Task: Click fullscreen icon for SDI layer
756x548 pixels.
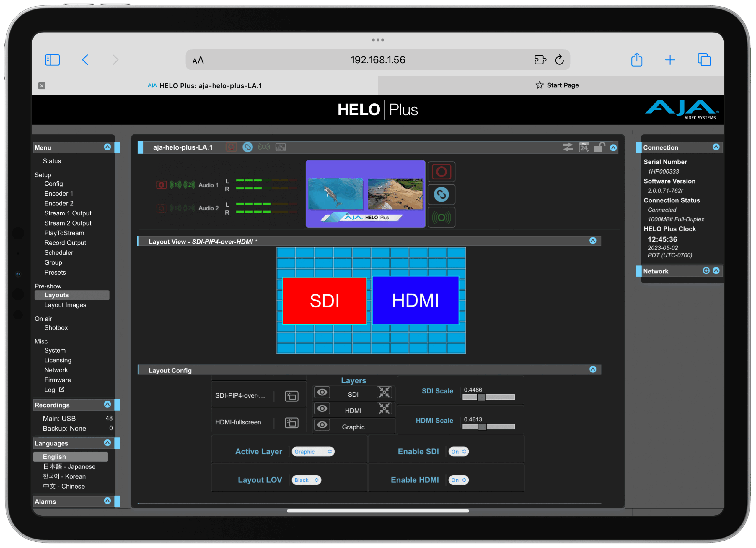Action: (x=384, y=392)
